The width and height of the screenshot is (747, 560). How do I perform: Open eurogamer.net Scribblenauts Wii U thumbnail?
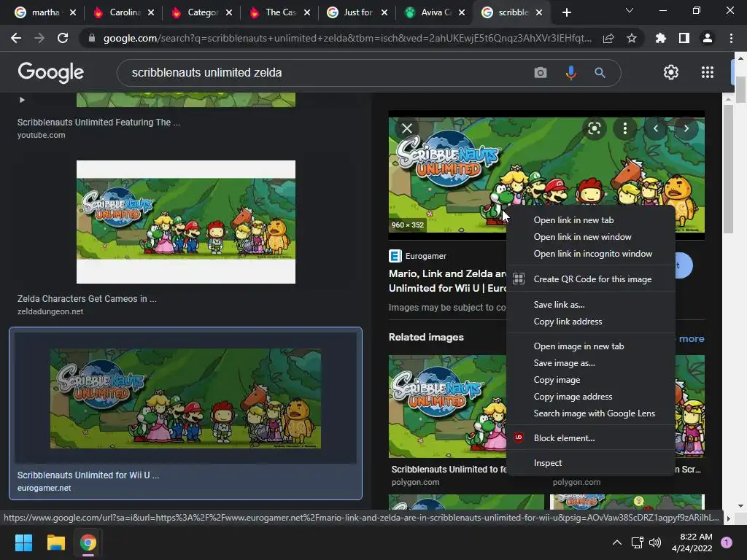click(186, 399)
